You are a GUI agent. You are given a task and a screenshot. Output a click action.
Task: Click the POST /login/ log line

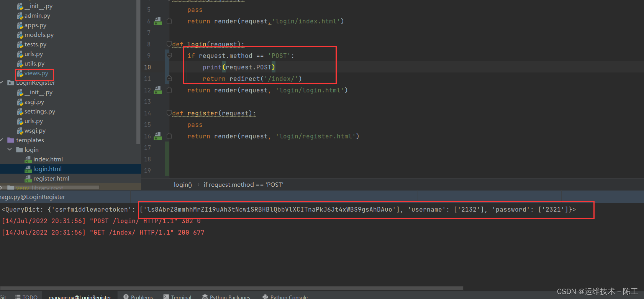coord(101,221)
